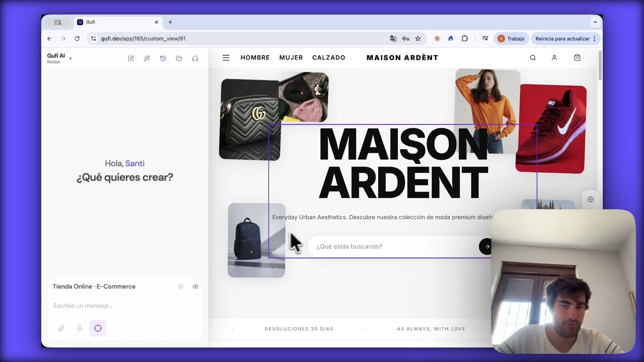Open the folder icon in Gufi header
Viewport: 644px width, 362px height.
179,58
